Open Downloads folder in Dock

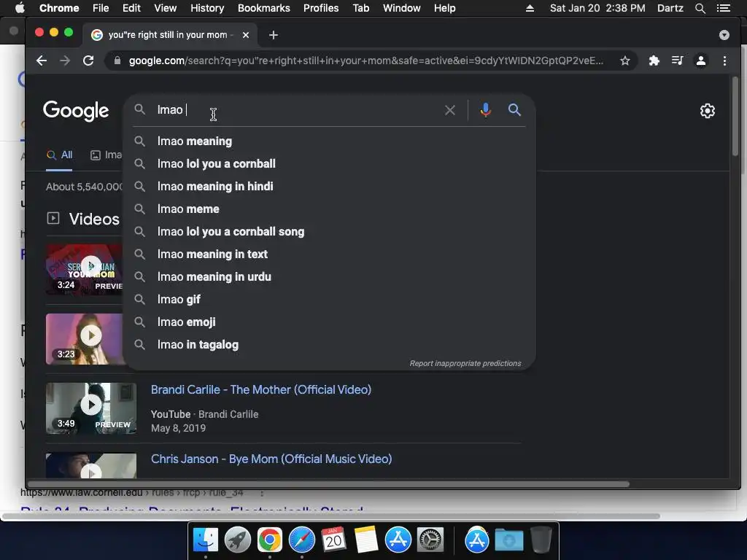pyautogui.click(x=508, y=540)
